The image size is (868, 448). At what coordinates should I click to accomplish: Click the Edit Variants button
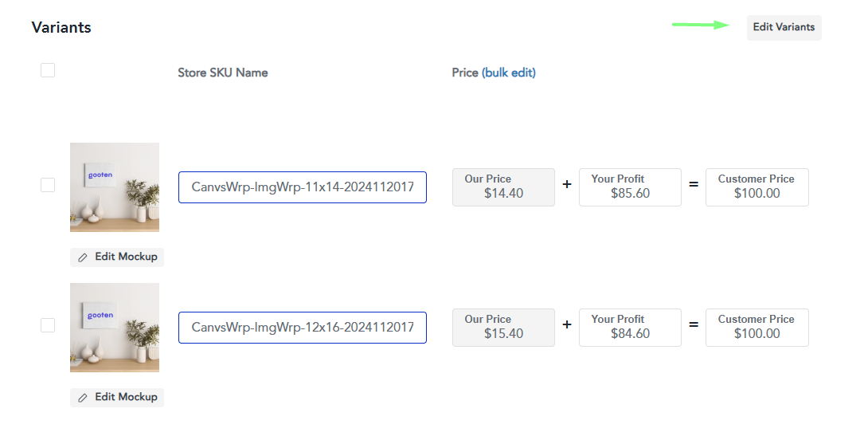(784, 27)
